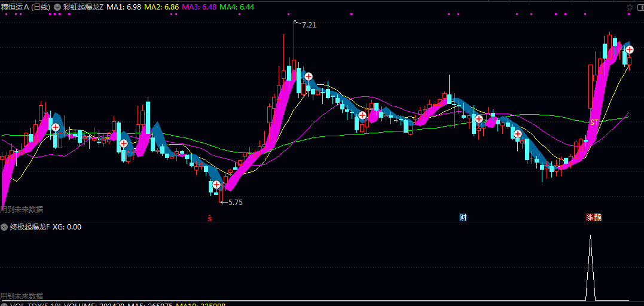Click the plus marker on the last candles
Image resolution: width=644 pixels, height=306 pixels.
[x=630, y=49]
